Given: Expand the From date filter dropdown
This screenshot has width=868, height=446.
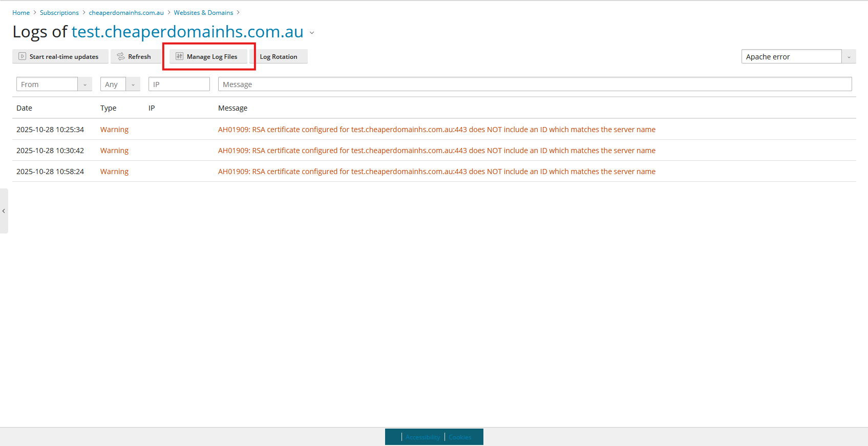Looking at the screenshot, I should (85, 84).
